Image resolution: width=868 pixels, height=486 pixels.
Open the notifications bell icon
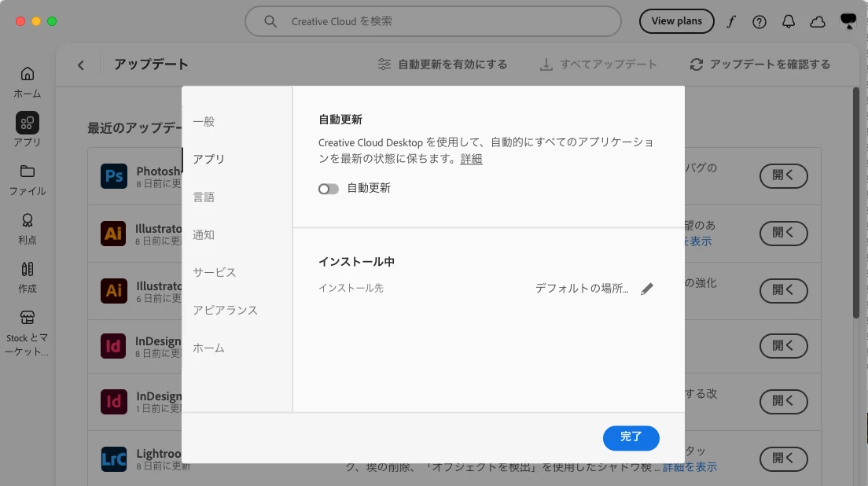pyautogui.click(x=789, y=21)
